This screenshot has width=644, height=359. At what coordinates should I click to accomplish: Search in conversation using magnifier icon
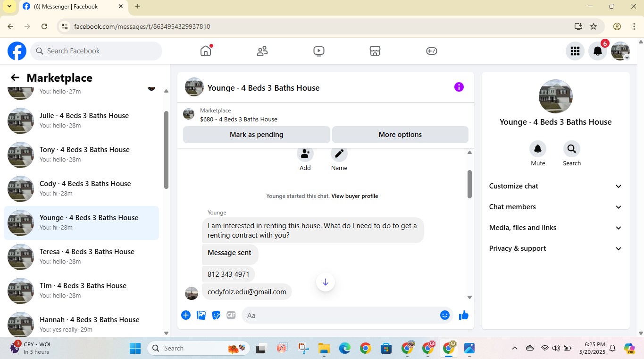pos(572,149)
